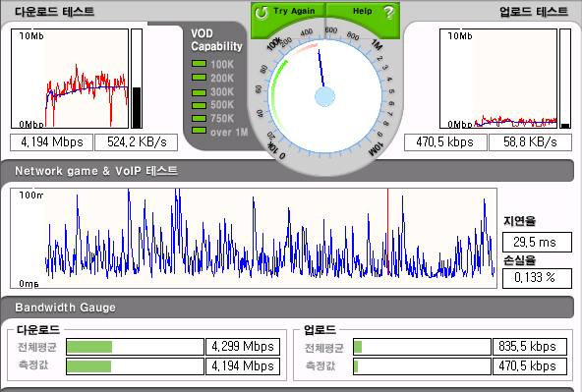The height and width of the screenshot is (392, 582).
Task: Click the 524,2 KB/s download field
Action: pos(137,142)
